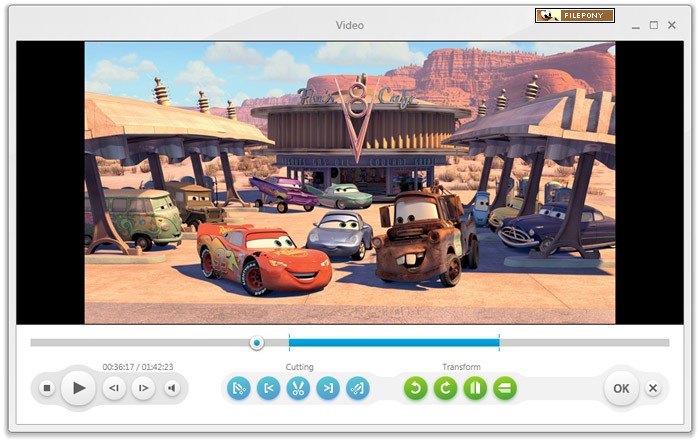
Task: Jump to the selection end marker
Action: click(328, 388)
